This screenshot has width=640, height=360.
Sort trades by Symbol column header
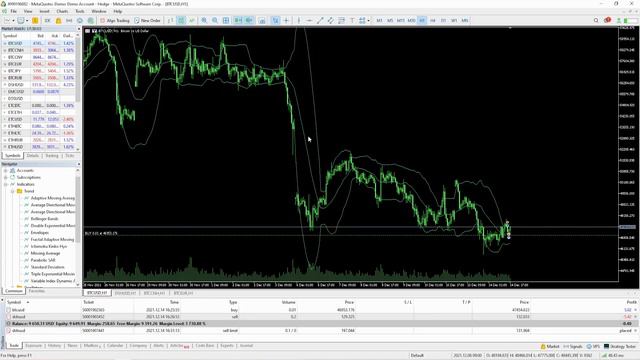(x=14, y=302)
